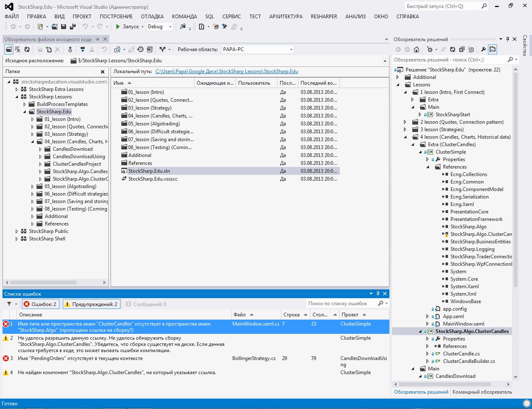Screen dimensions: 532x409
Task: Expand the 01_lesson (Intro) folder in Папки tree
Action: 32,119
